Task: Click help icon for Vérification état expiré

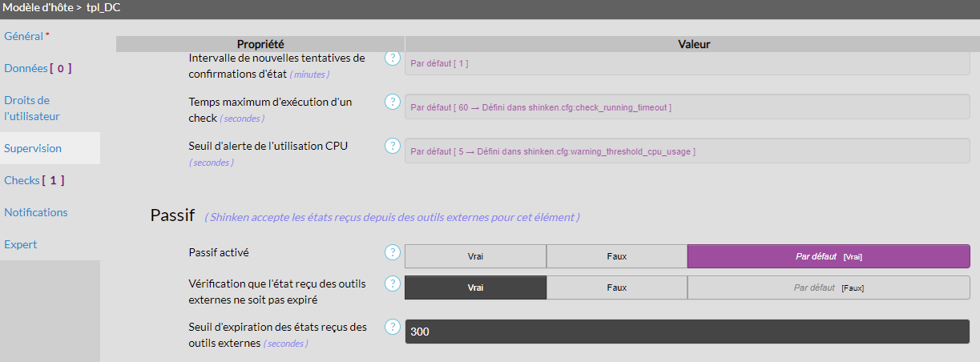Action: coord(392,284)
